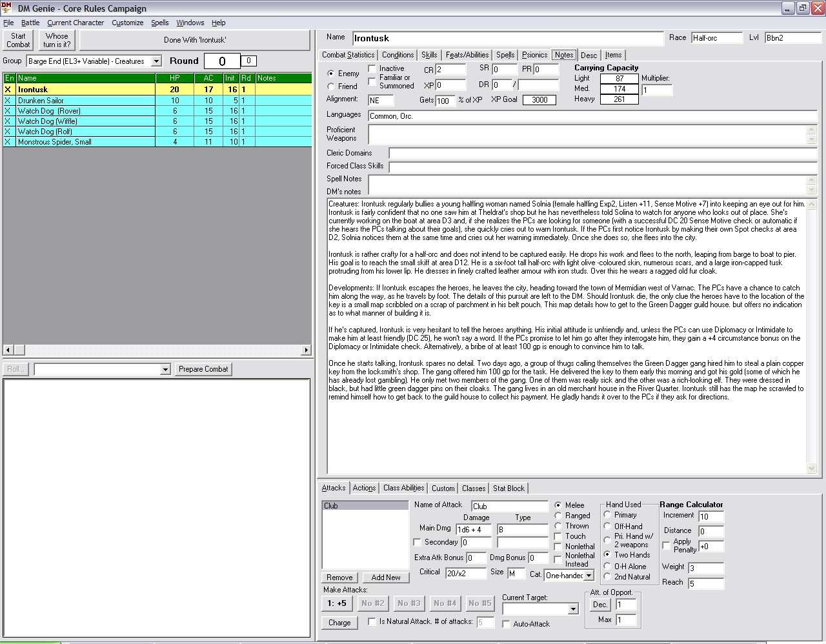
Task: Check the Auto-Attack checkbox
Action: (x=506, y=624)
